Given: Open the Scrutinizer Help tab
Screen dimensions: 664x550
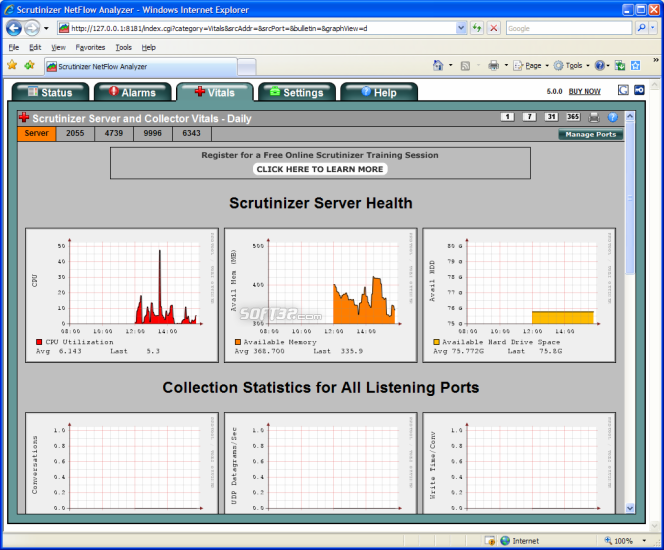Looking at the screenshot, I should pos(379,92).
